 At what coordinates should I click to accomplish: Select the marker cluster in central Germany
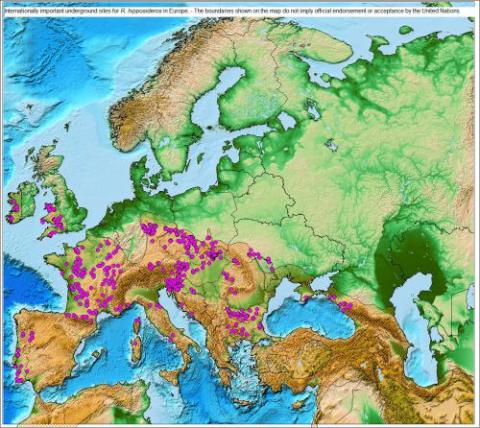(x=149, y=229)
